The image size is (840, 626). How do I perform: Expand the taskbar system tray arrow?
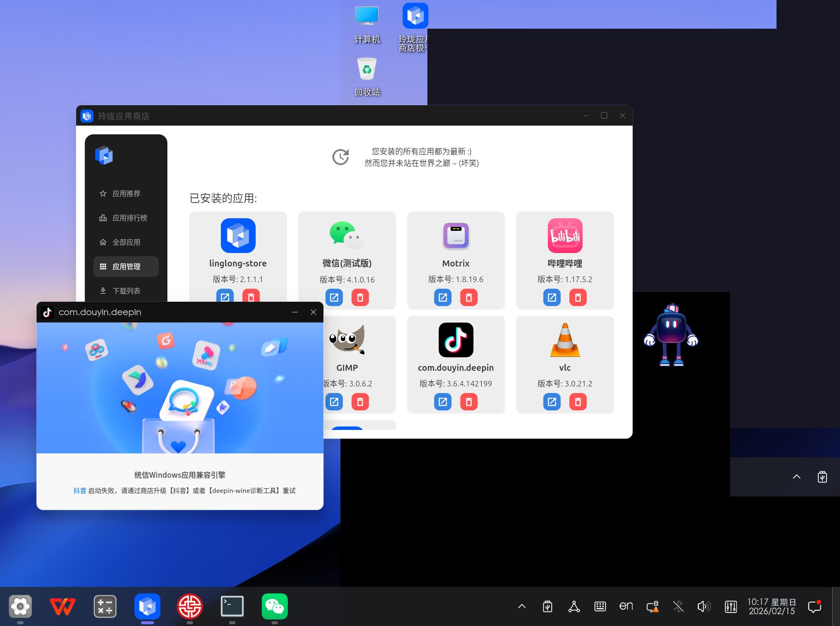click(x=522, y=606)
